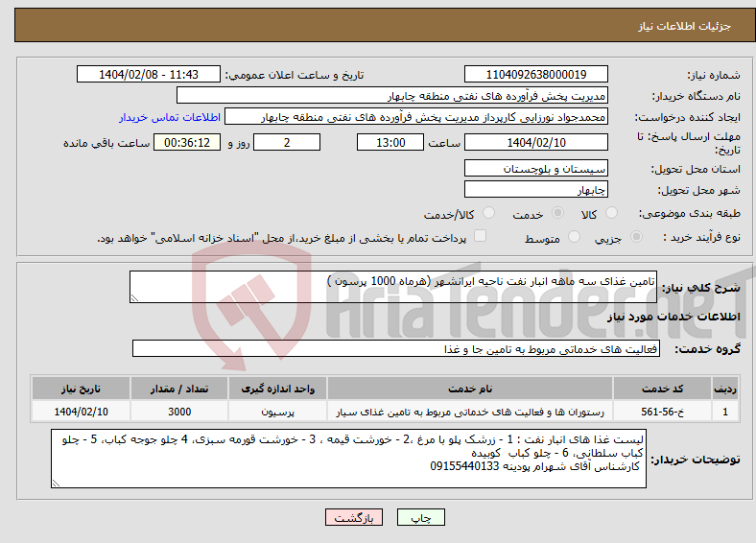The height and width of the screenshot is (543, 756).
Task: Click the resize handle of description box
Action: [134, 298]
